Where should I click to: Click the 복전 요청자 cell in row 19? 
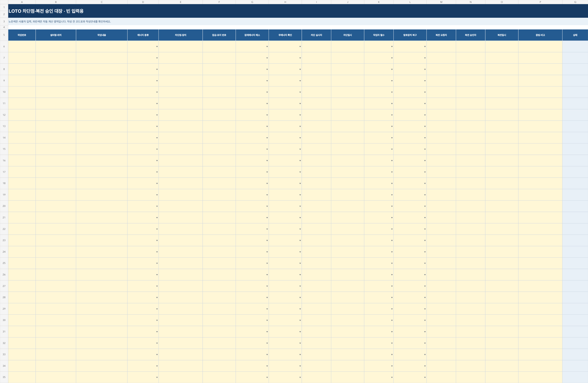[441, 195]
